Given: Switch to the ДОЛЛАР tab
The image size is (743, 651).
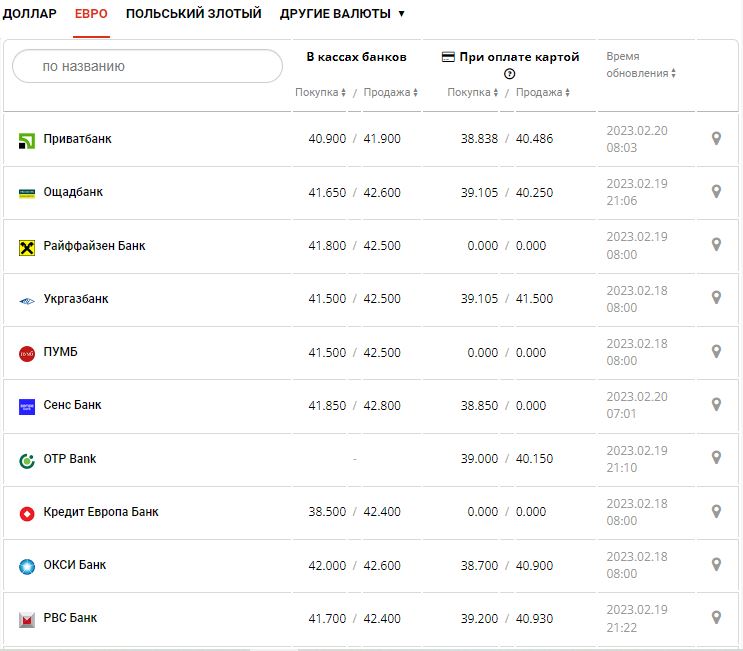Looking at the screenshot, I should [x=30, y=14].
